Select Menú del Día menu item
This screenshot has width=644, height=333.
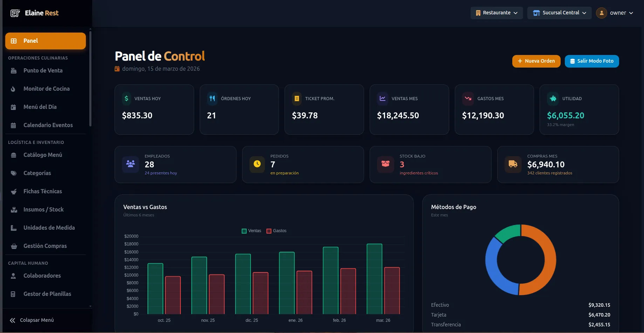[x=46, y=107]
